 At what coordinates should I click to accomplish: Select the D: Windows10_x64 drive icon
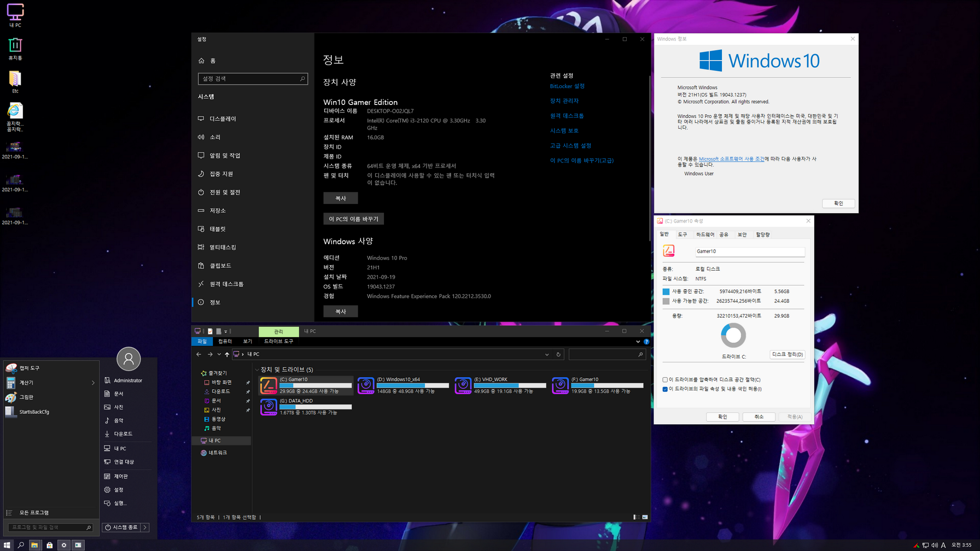tap(365, 385)
